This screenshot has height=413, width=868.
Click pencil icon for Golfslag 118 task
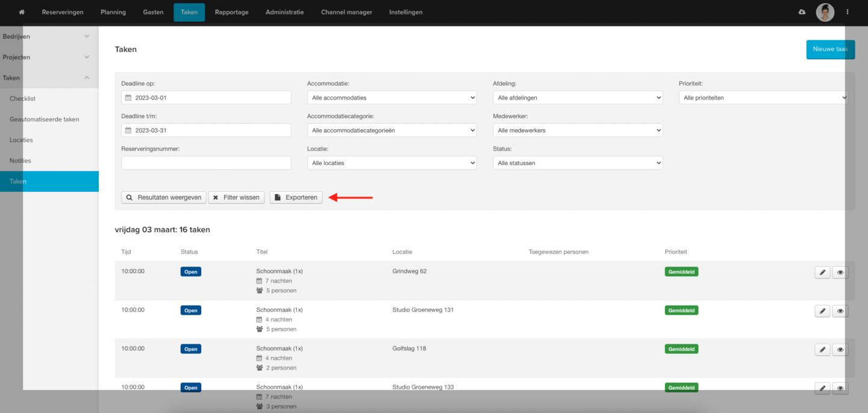pyautogui.click(x=822, y=350)
